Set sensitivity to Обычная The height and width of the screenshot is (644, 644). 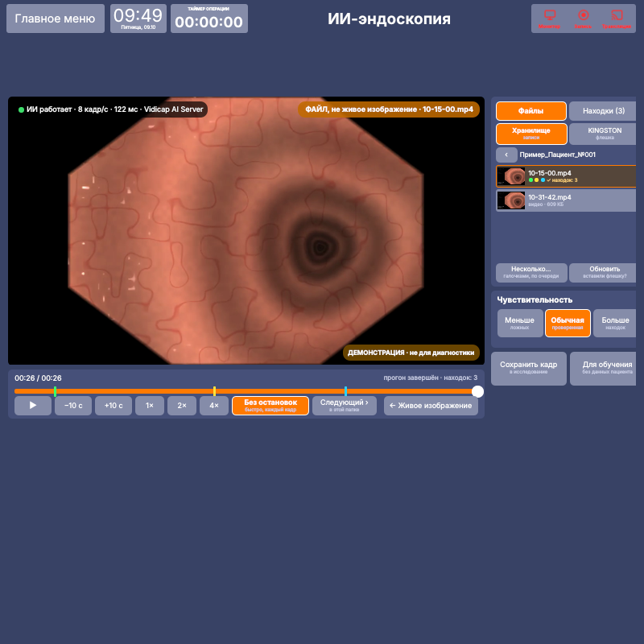[x=568, y=324]
